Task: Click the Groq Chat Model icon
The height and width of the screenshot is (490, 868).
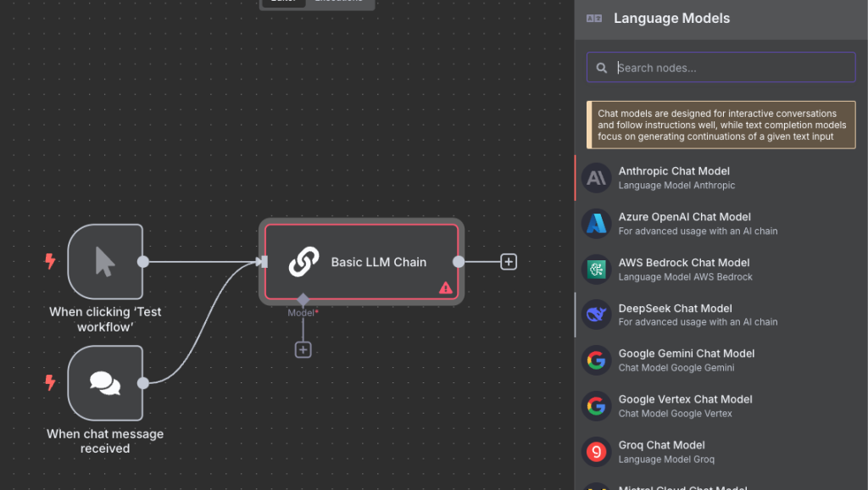Action: tap(597, 452)
